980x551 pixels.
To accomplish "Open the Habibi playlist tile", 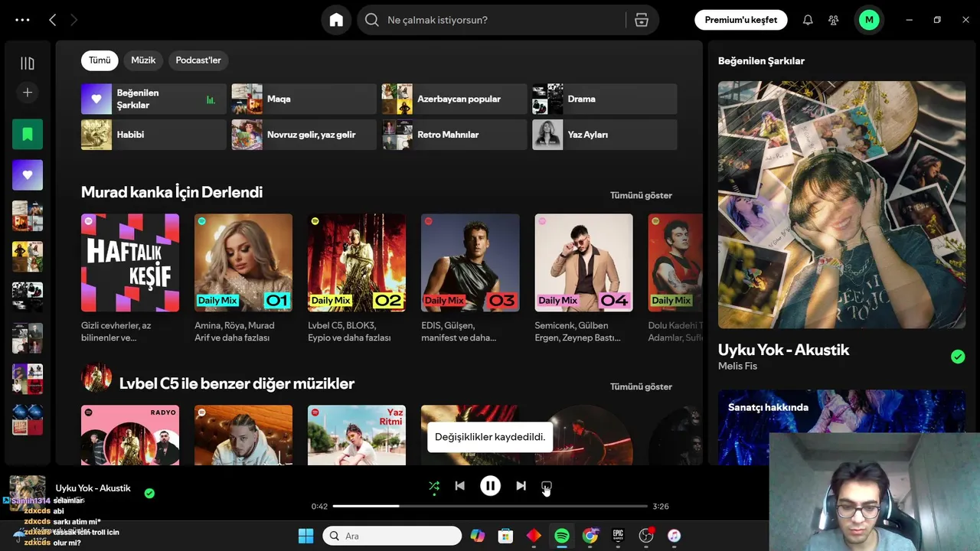I will 154,135.
